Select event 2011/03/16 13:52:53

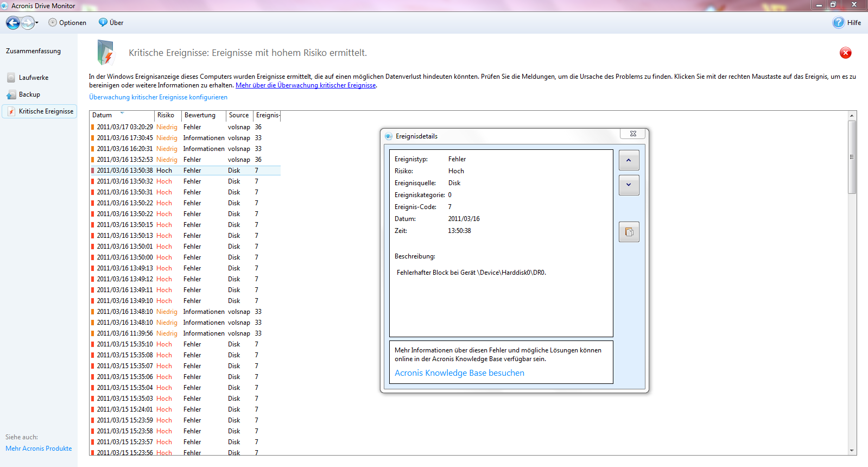185,160
